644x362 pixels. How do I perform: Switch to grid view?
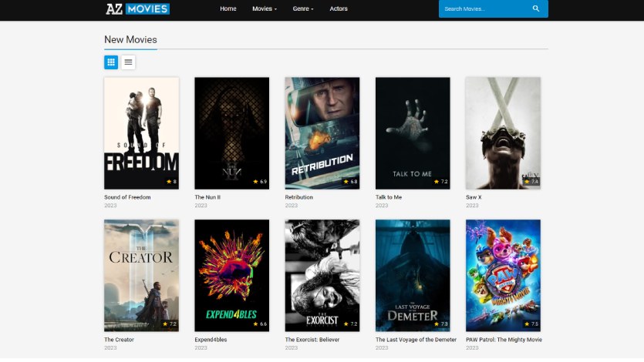pos(111,62)
